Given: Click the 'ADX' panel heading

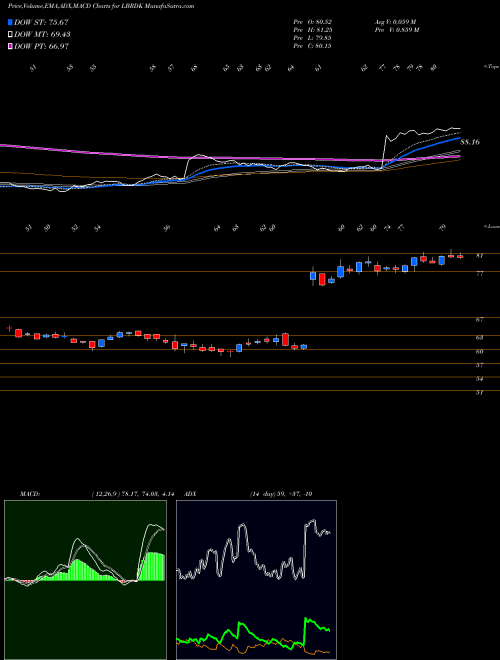Looking at the screenshot, I should tap(191, 494).
